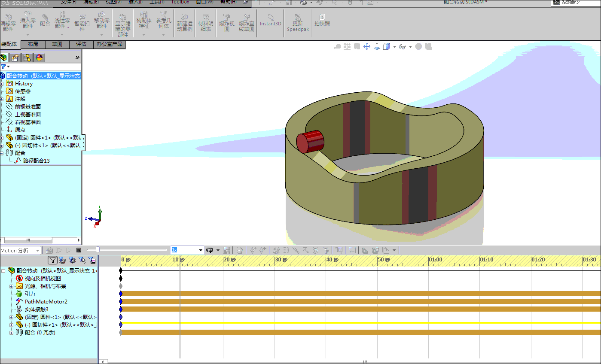Switch to the 评估 tab
Screen dimensions: 601x364
point(81,44)
